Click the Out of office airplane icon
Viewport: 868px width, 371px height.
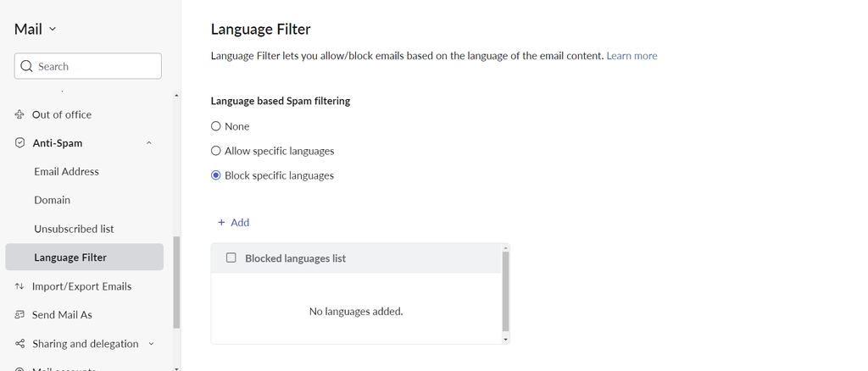pyautogui.click(x=19, y=114)
